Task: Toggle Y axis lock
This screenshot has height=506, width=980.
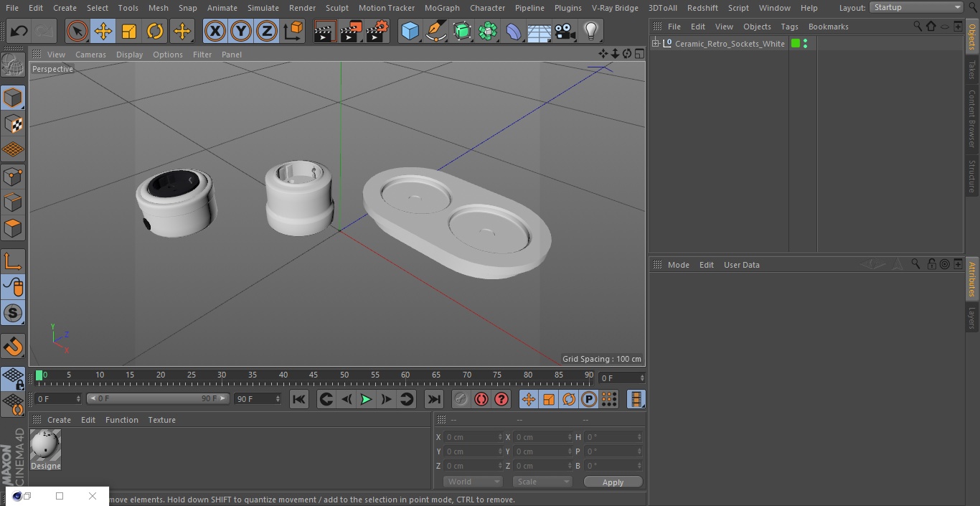Action: [241, 32]
